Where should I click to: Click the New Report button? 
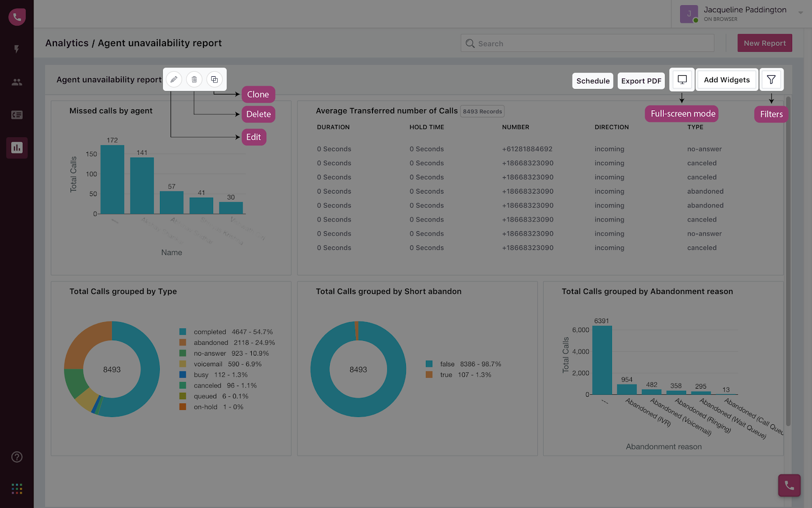[765, 43]
